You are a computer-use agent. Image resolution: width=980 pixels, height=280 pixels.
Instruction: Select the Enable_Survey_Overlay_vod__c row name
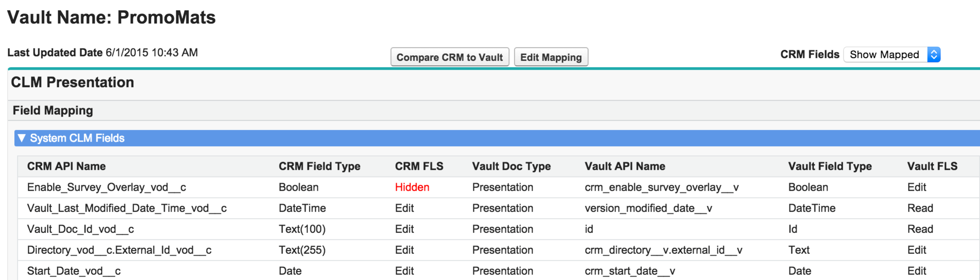click(106, 187)
